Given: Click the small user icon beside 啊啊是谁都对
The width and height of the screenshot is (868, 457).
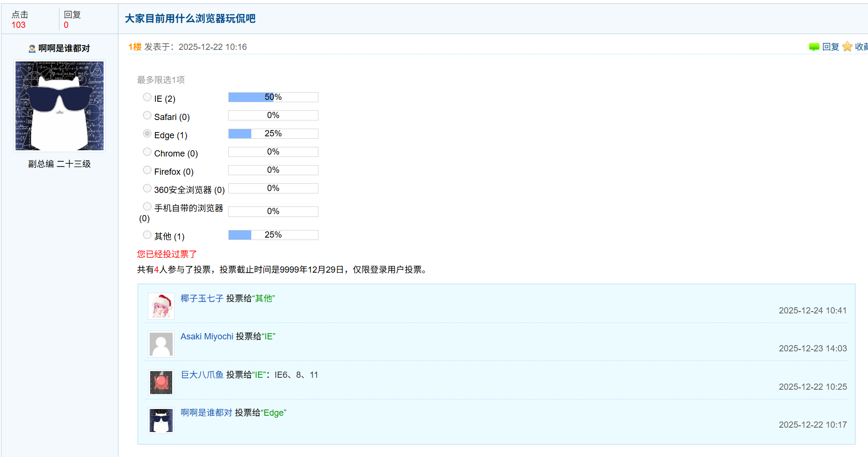Looking at the screenshot, I should coord(32,48).
